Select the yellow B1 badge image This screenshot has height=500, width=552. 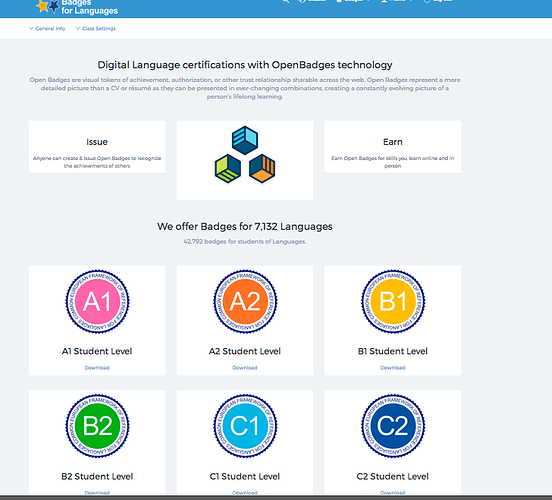coord(393,301)
